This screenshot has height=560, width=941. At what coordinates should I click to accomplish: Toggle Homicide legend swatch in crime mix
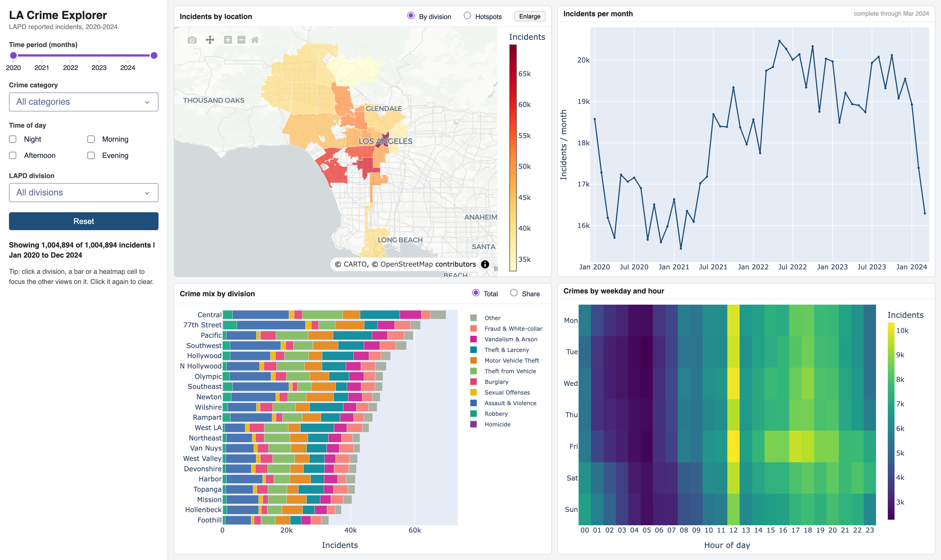coord(474,424)
